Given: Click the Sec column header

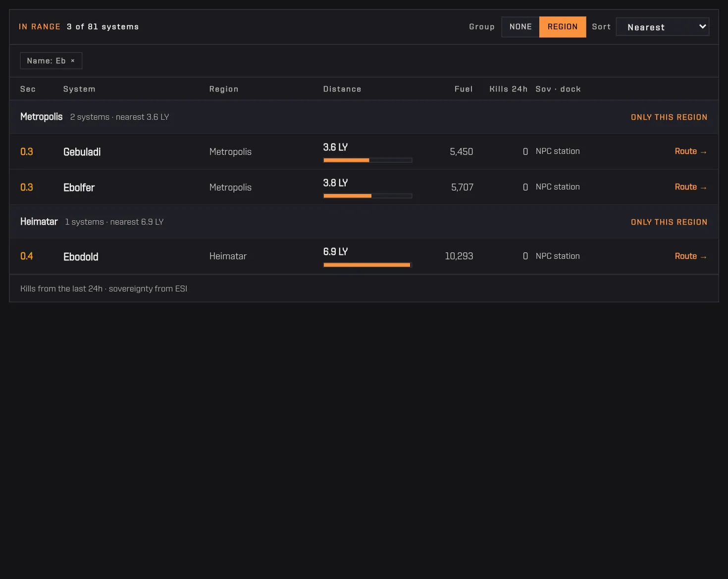Looking at the screenshot, I should pos(28,89).
